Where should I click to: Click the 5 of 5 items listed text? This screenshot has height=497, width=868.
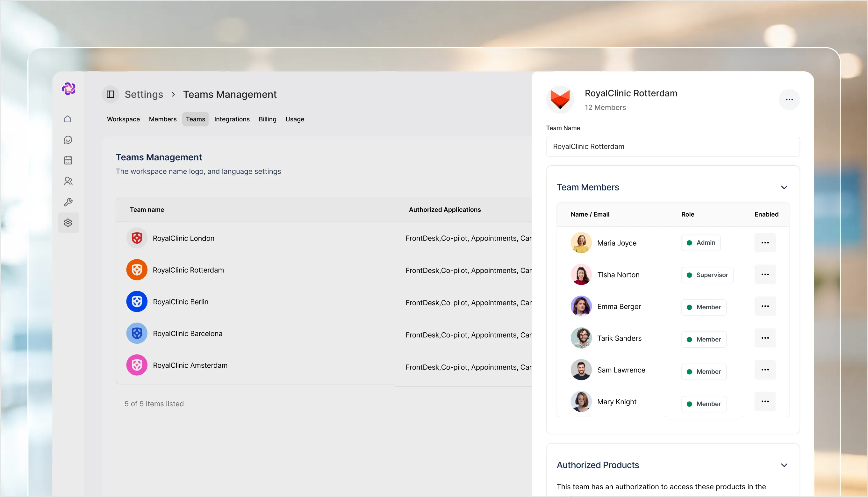pyautogui.click(x=154, y=404)
